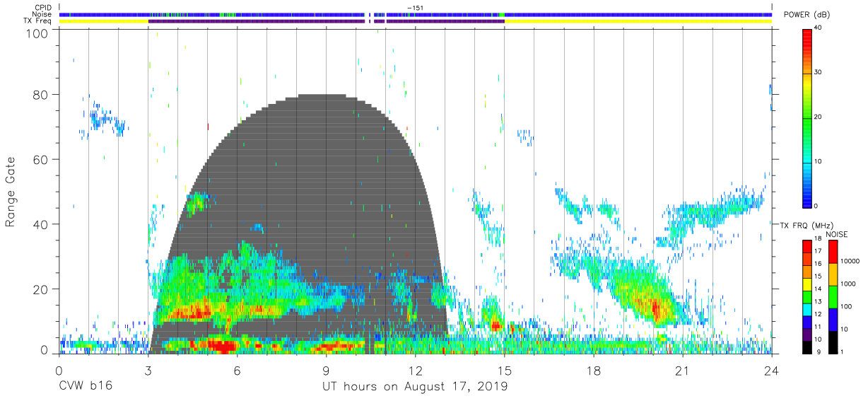Screen dimensions: 868x401
Task: Click x-axis tick label 18
Action: [594, 370]
